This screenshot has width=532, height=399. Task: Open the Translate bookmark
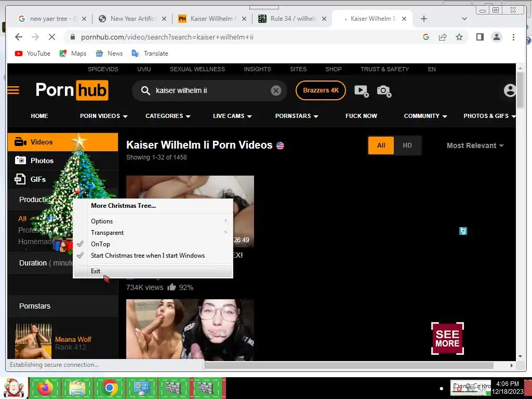(150, 54)
